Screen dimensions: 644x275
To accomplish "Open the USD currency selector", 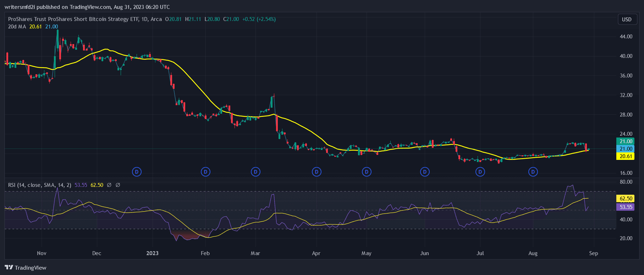I will pos(627,20).
